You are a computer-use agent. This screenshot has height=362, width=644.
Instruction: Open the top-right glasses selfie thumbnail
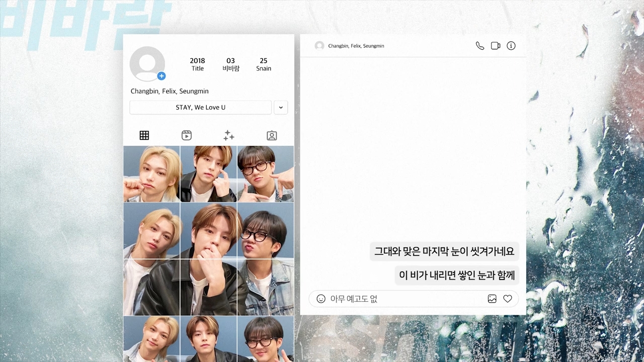pos(265,174)
